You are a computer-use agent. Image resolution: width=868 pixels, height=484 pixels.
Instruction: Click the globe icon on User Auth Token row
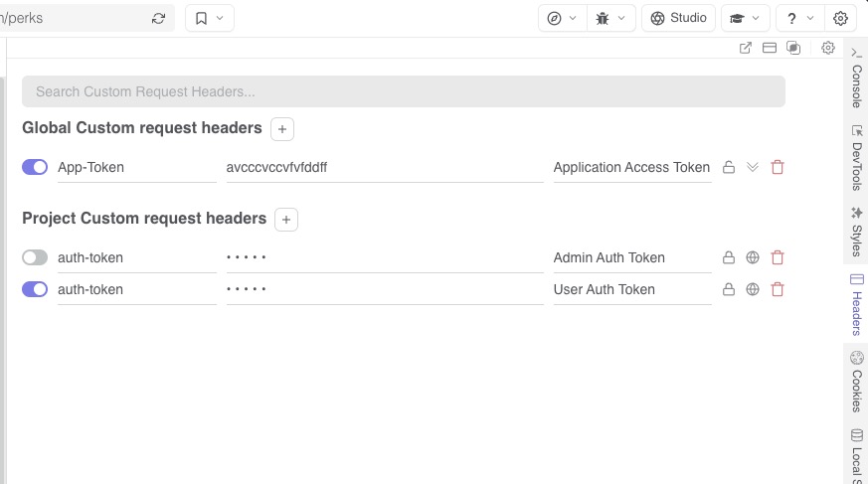coord(753,289)
